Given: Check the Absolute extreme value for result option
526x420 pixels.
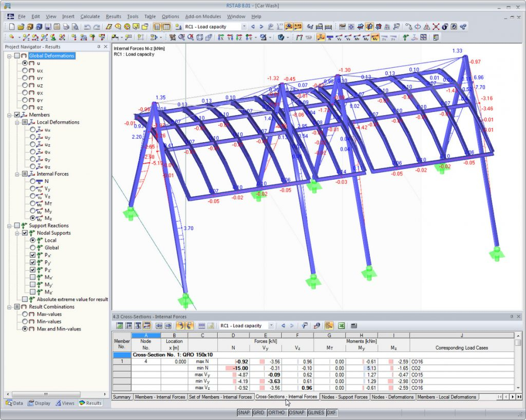Looking at the screenshot, I should [x=25, y=298].
